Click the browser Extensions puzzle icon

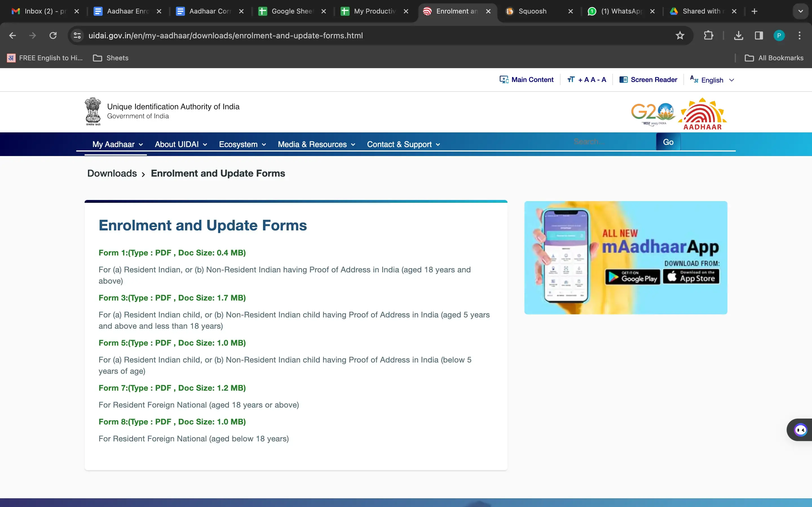pos(709,35)
